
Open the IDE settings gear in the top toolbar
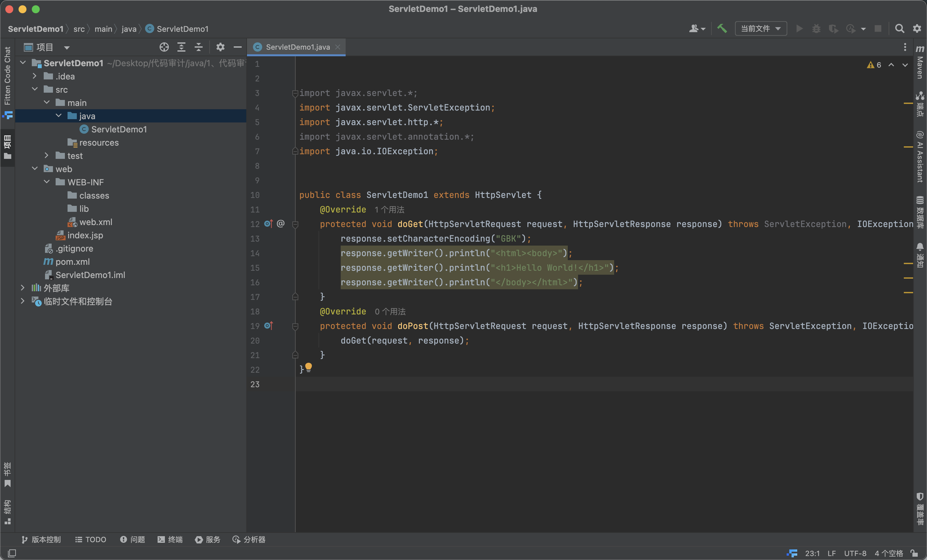tap(917, 28)
